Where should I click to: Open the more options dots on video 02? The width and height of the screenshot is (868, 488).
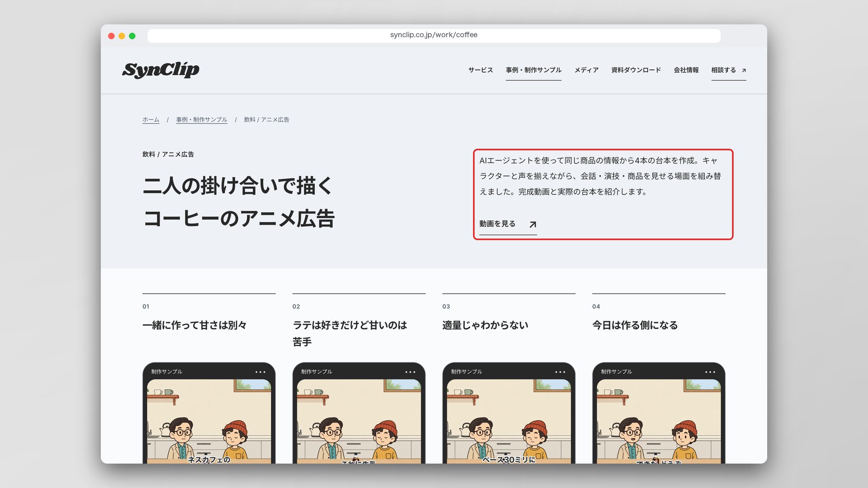pyautogui.click(x=410, y=372)
